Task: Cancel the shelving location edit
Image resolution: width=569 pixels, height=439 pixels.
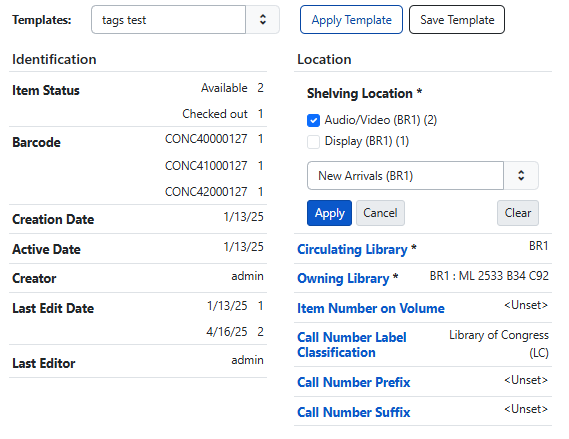Action: pyautogui.click(x=380, y=213)
